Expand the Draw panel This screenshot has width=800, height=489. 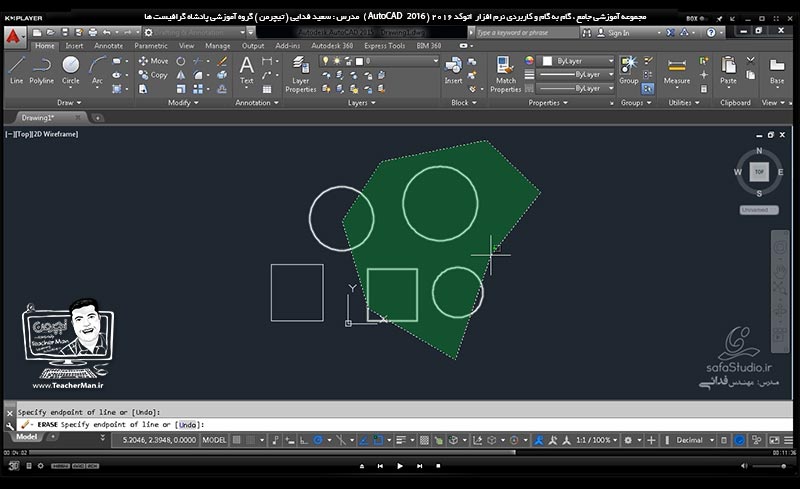pyautogui.click(x=69, y=103)
